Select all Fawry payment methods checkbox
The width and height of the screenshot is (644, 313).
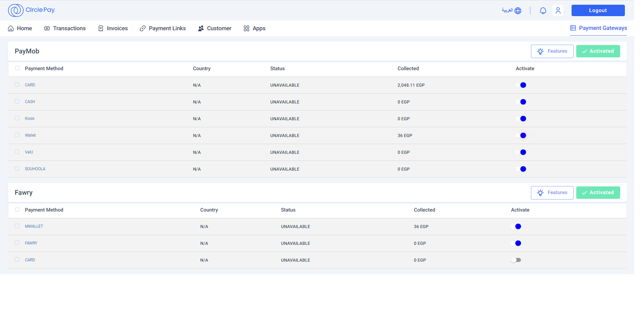coord(17,210)
